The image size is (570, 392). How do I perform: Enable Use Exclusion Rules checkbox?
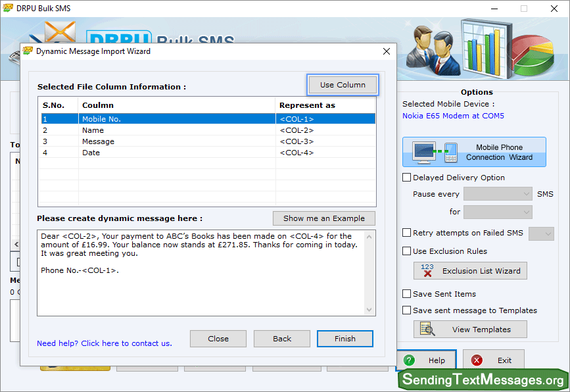pyautogui.click(x=407, y=251)
